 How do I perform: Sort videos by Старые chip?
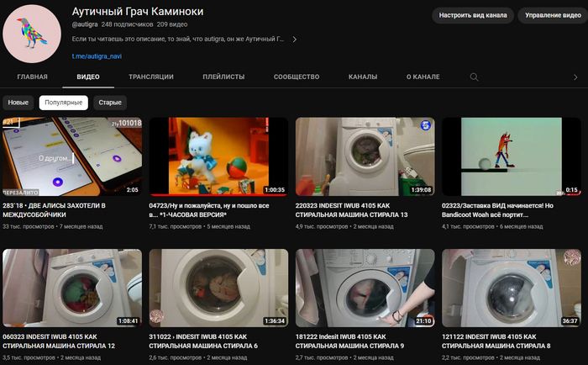[110, 103]
